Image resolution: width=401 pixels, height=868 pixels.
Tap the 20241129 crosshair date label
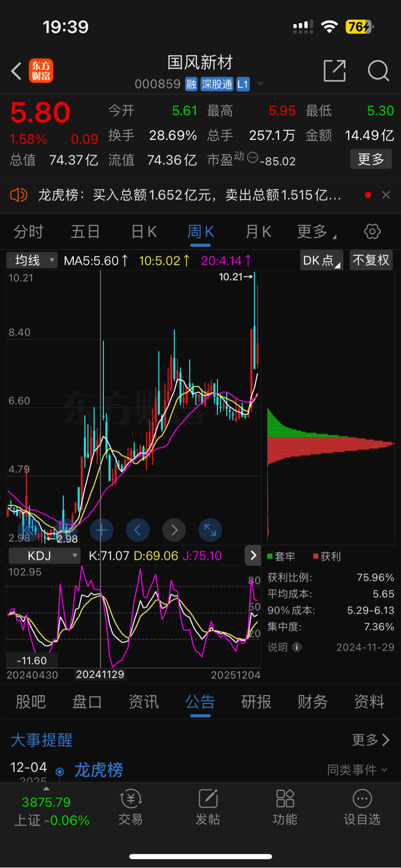pyautogui.click(x=100, y=674)
